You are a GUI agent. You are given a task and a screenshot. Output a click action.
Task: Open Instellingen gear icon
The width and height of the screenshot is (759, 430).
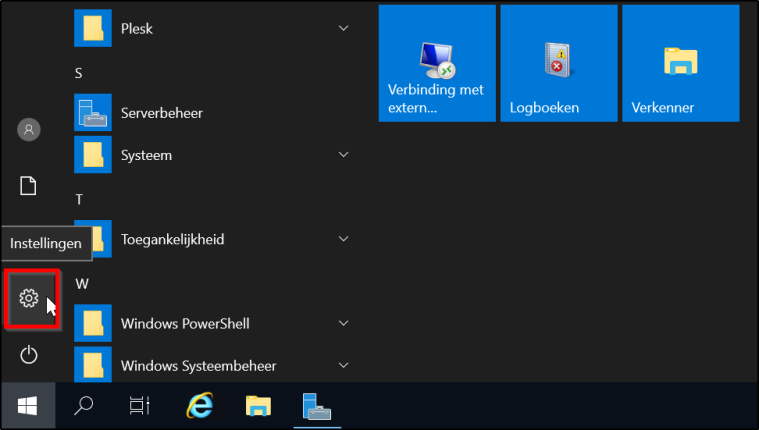[29, 298]
